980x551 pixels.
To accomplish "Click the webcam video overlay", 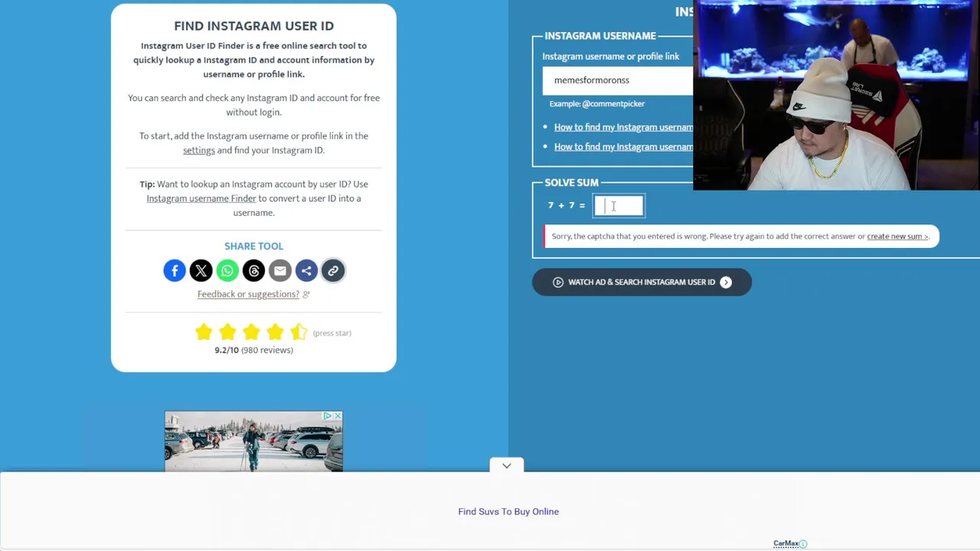I will (x=836, y=95).
